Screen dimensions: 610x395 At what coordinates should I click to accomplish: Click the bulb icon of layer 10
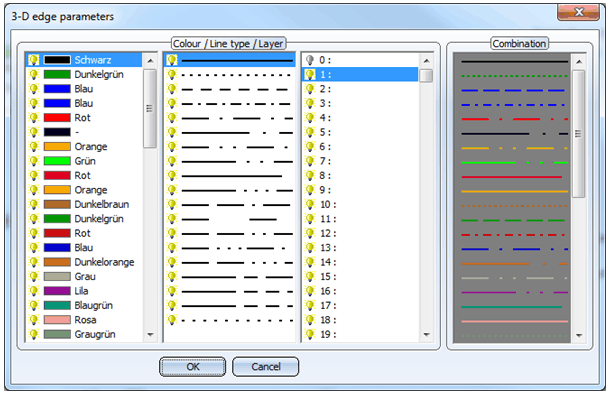point(310,204)
